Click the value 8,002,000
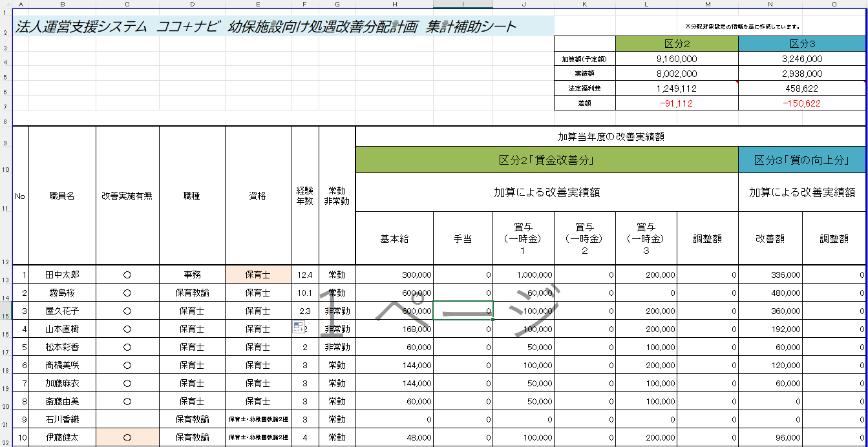The image size is (868, 447). pyautogui.click(x=677, y=74)
